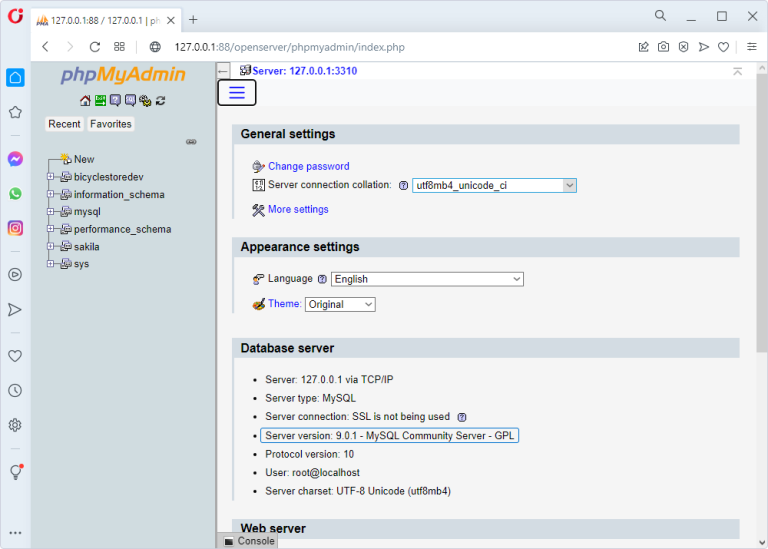
Task: Open History clock sidebar icon
Action: [x=15, y=391]
